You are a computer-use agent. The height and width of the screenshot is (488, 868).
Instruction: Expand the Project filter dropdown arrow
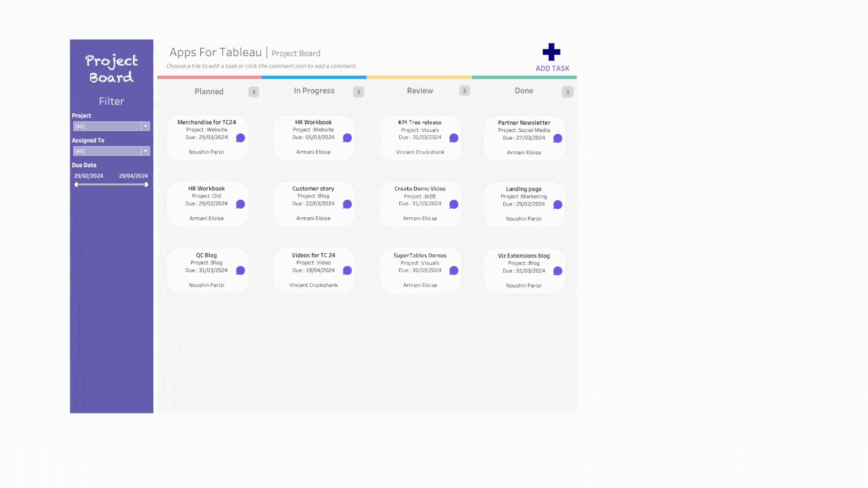146,127
